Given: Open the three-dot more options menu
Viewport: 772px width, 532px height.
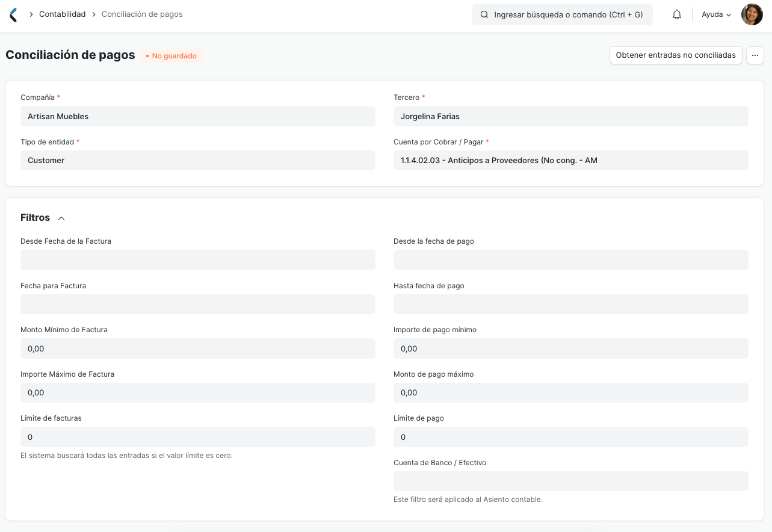Looking at the screenshot, I should [x=755, y=55].
